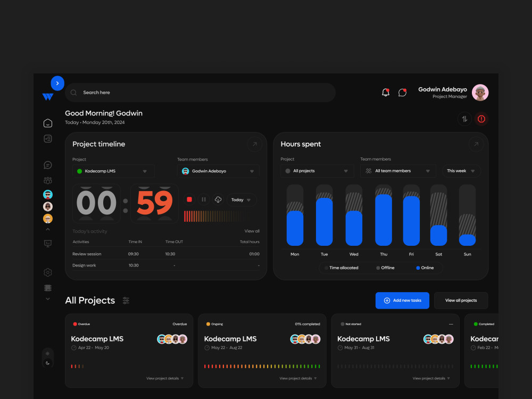Click the blue W logo
This screenshot has width=532, height=399.
(48, 97)
